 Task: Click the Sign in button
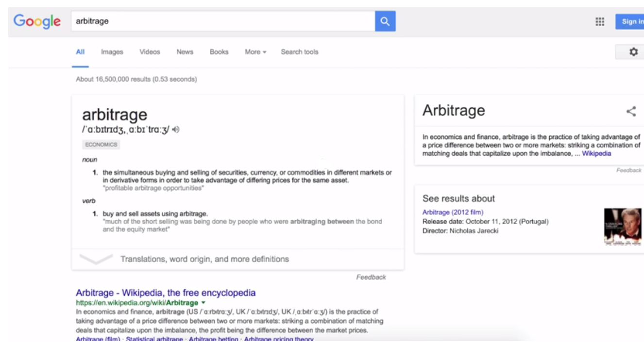tap(631, 21)
